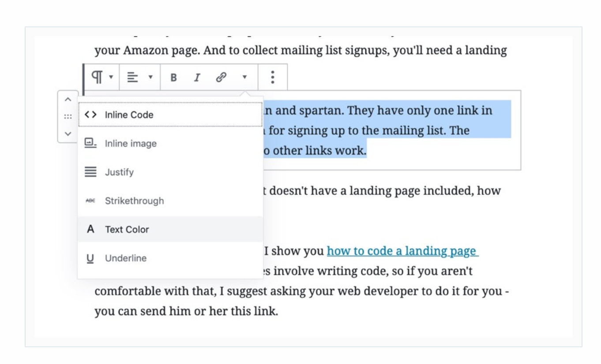Open the text alignment icon
Screen dimensions: 601x364
point(131,77)
